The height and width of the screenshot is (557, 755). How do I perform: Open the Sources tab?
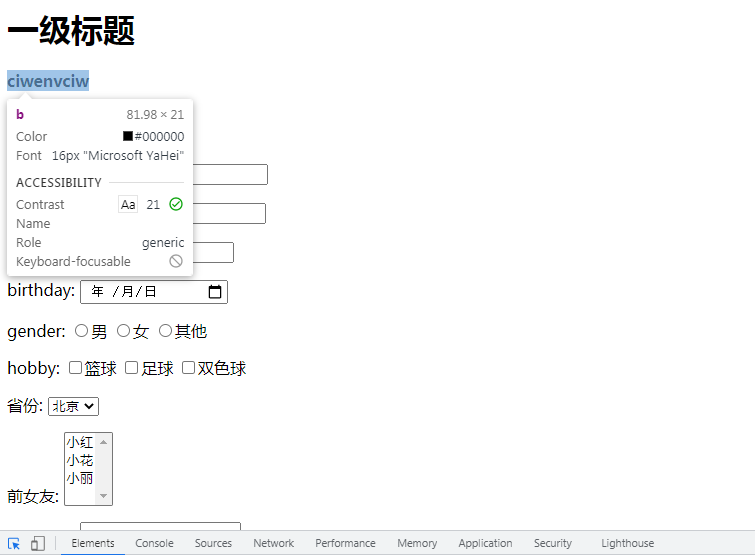click(x=213, y=543)
